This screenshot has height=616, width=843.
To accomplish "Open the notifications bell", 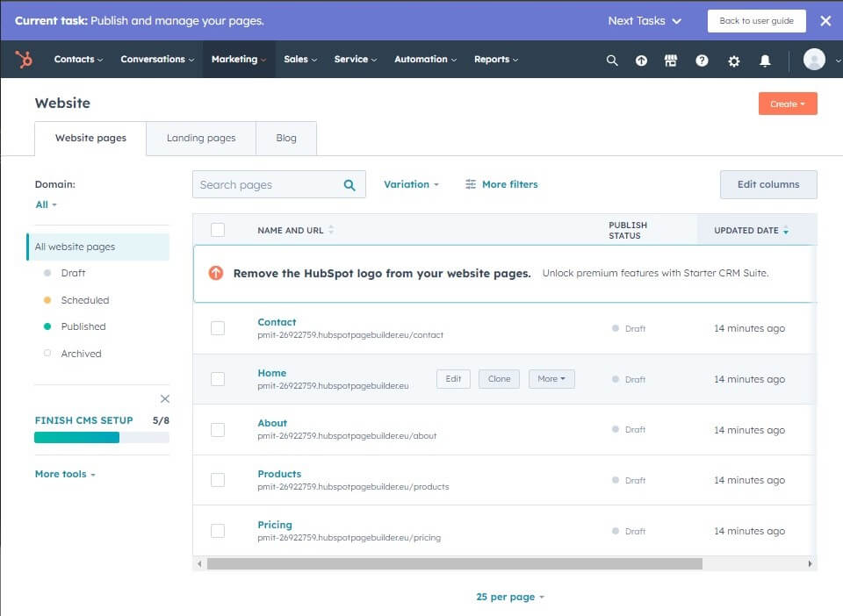I will pos(765,61).
